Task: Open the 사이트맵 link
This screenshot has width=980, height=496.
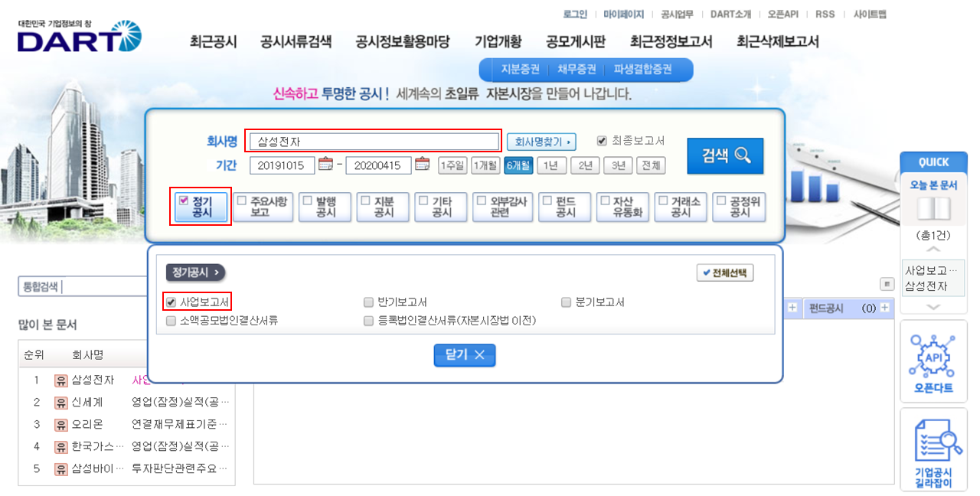Action: click(870, 14)
